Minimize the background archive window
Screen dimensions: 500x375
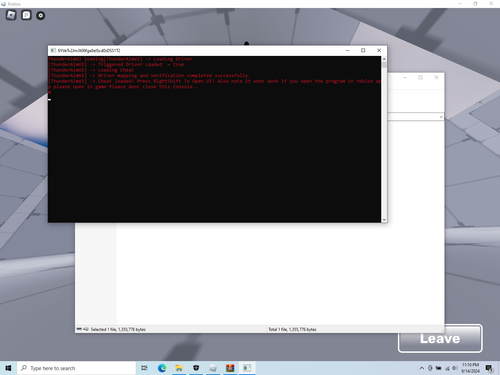pos(405,77)
